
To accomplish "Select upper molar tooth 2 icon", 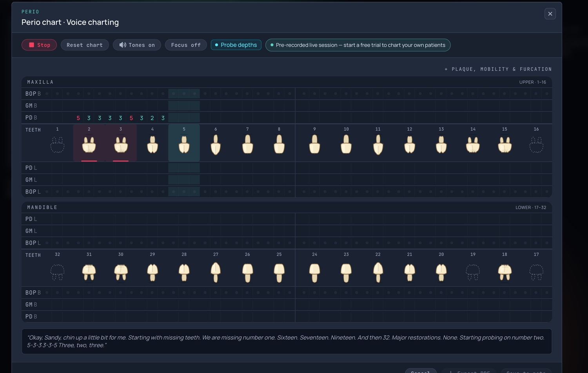I will [89, 145].
